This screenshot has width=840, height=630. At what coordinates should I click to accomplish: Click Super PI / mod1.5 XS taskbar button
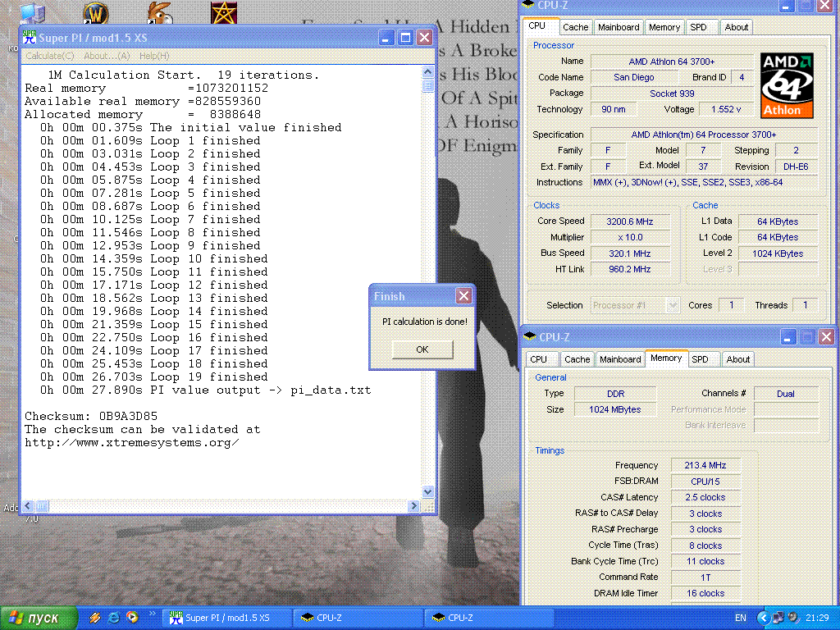click(226, 618)
